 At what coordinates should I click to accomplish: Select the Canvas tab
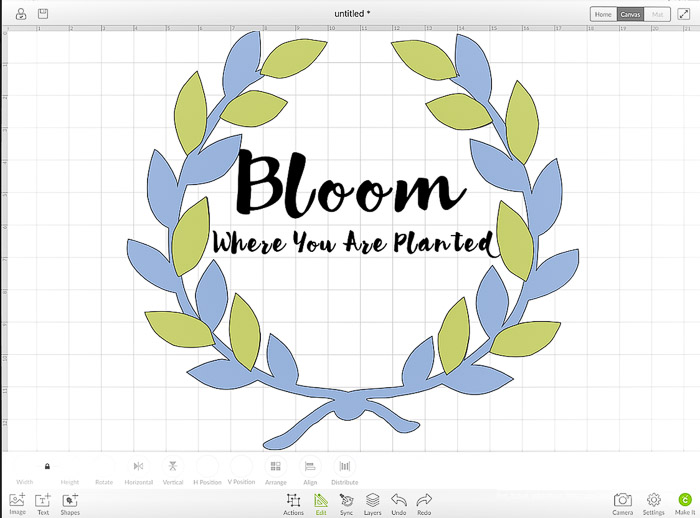click(x=630, y=14)
